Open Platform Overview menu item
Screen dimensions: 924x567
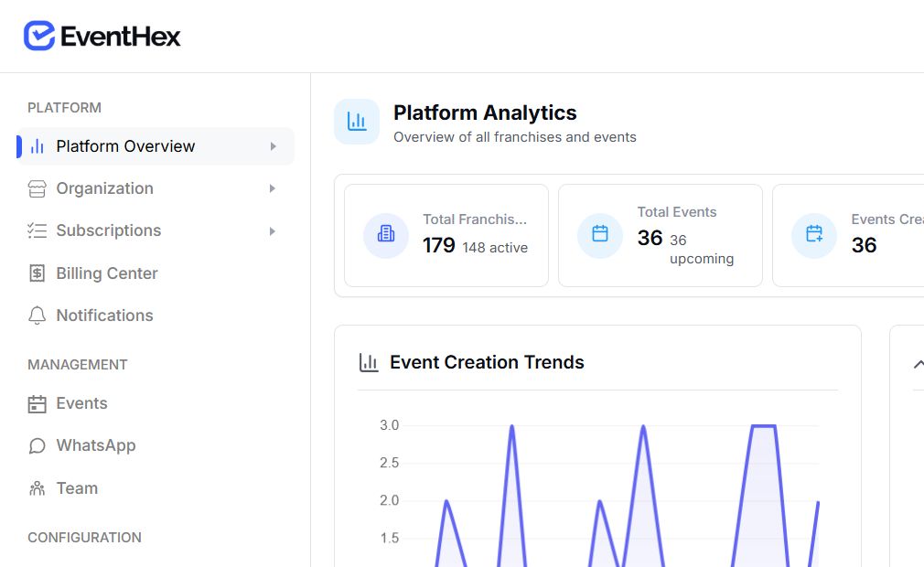pos(155,146)
